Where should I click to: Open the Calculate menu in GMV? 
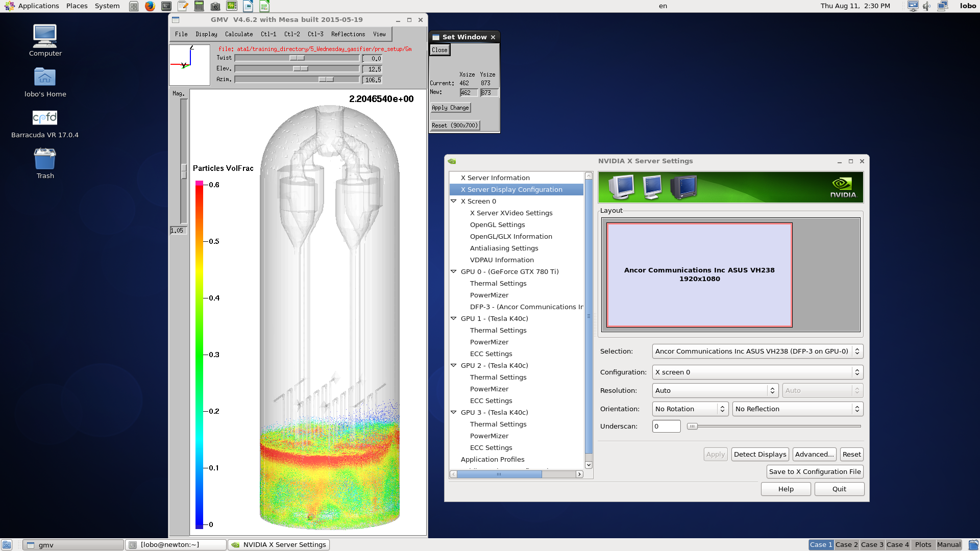click(x=239, y=34)
